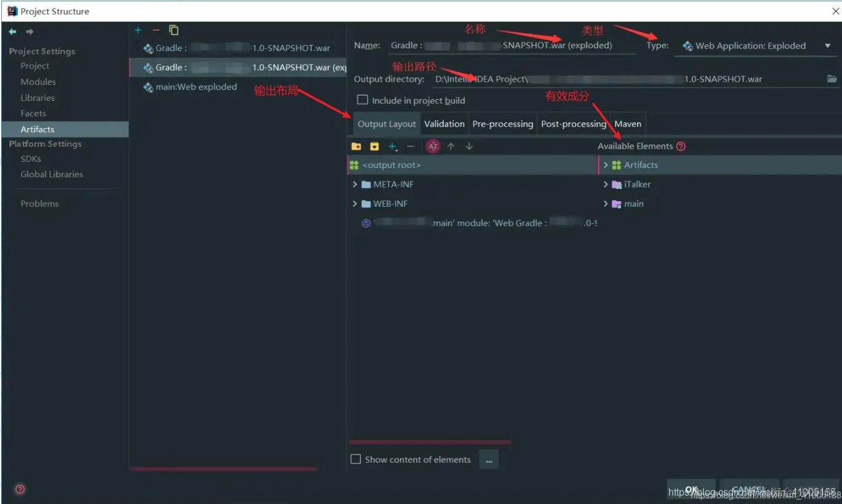The width and height of the screenshot is (842, 504).
Task: Select Gradle 1.0-SNAPSHOT.war exploded artifact
Action: 238,68
